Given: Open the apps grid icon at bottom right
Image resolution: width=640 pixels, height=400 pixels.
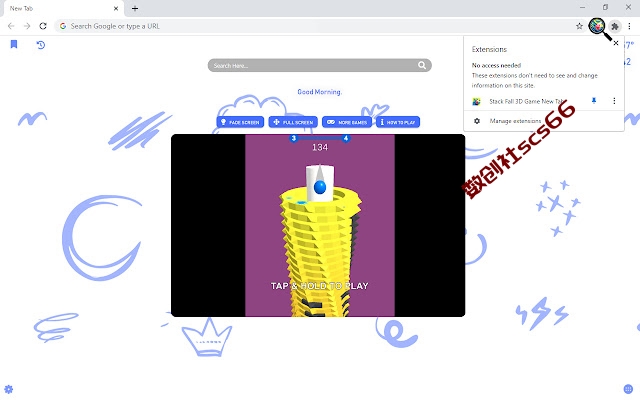Looking at the screenshot, I should click(628, 389).
